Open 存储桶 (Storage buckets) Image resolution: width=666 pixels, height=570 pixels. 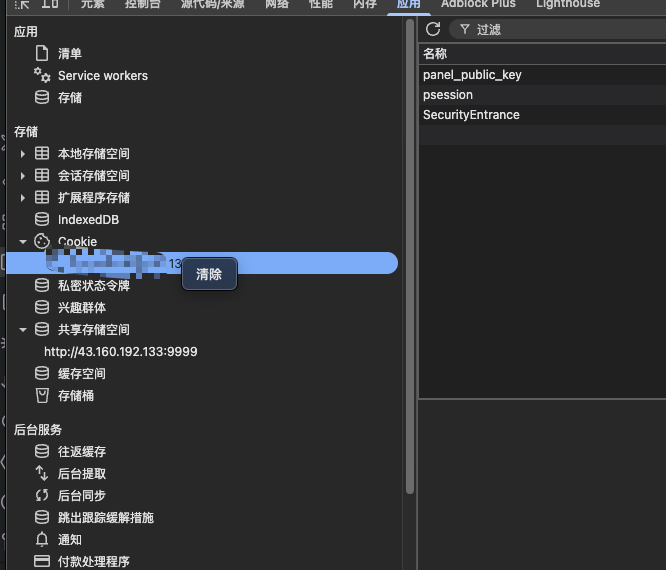pos(75,396)
